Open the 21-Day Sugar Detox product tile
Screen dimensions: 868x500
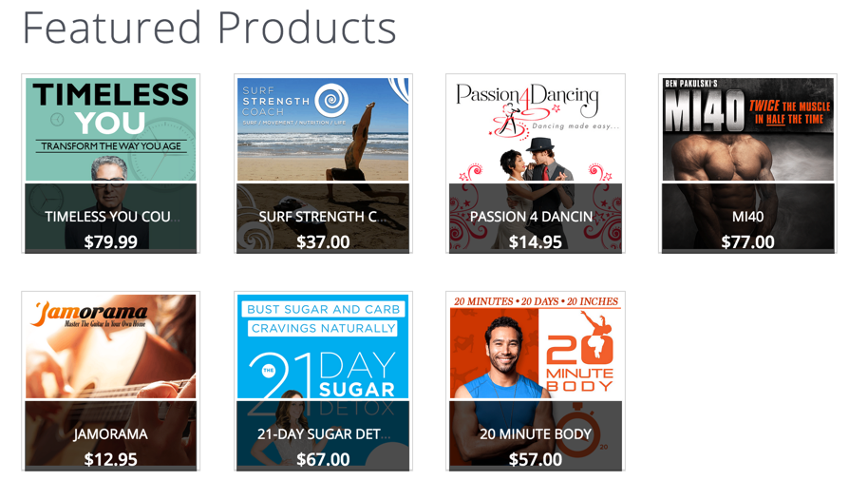(x=323, y=381)
